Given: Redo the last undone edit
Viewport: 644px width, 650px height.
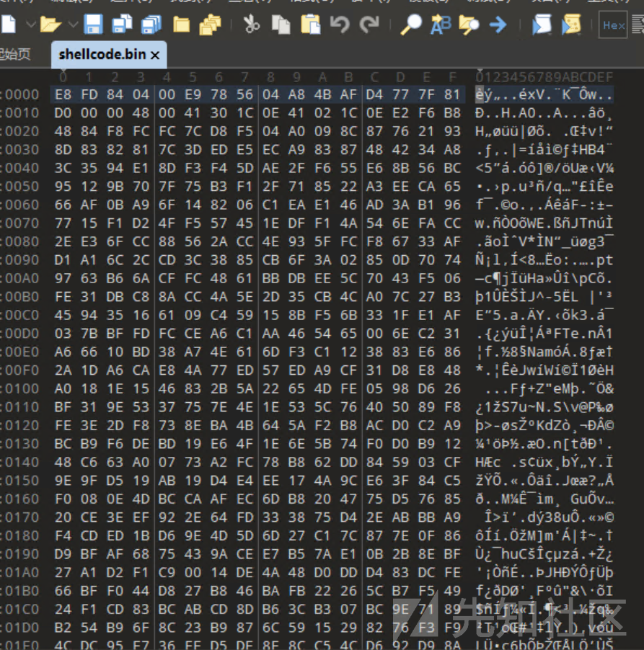Looking at the screenshot, I should (x=369, y=25).
